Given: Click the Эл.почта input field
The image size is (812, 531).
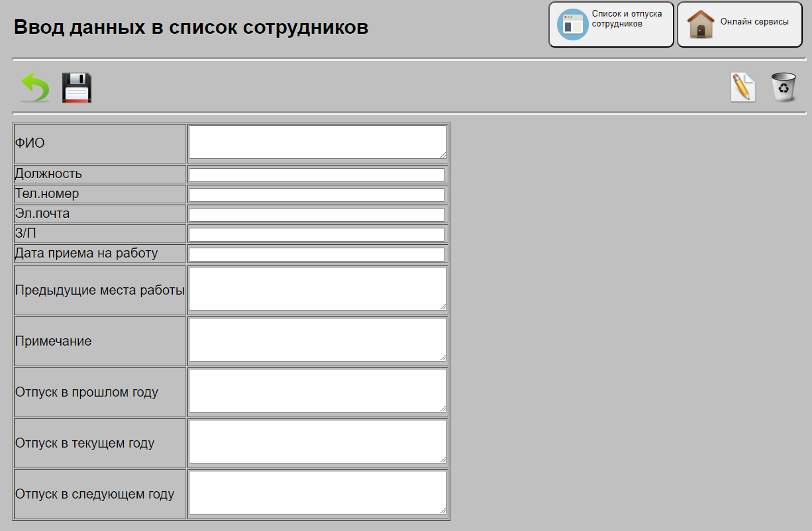Looking at the screenshot, I should tap(317, 214).
